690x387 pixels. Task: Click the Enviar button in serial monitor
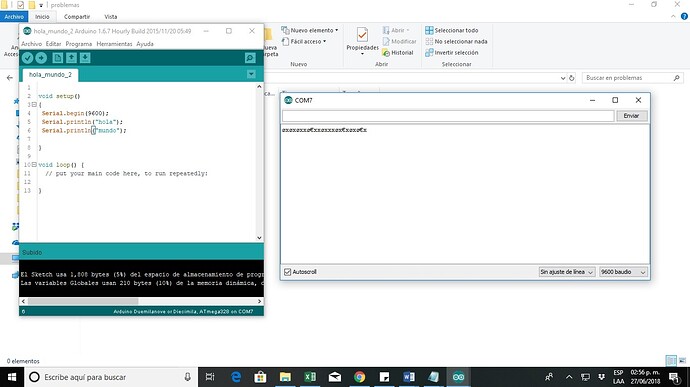coord(631,116)
